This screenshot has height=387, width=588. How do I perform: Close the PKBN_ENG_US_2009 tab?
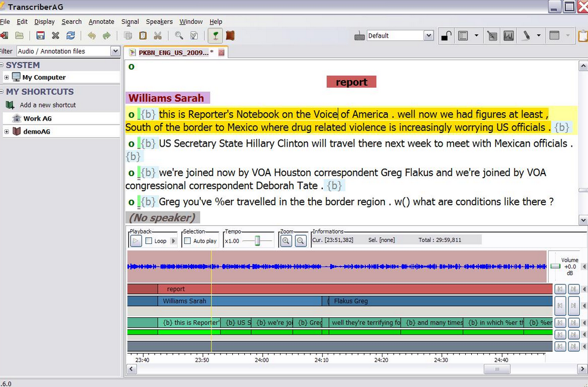pyautogui.click(x=221, y=52)
